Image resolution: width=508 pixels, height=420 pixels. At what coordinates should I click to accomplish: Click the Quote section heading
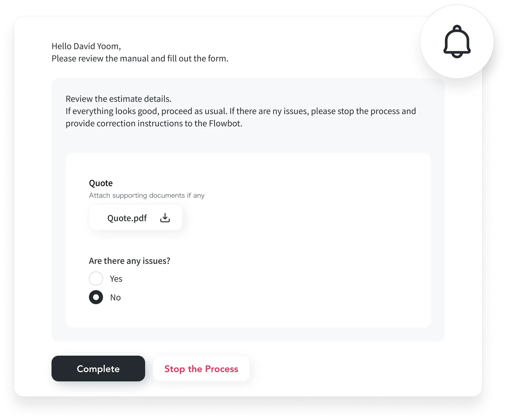tap(101, 183)
